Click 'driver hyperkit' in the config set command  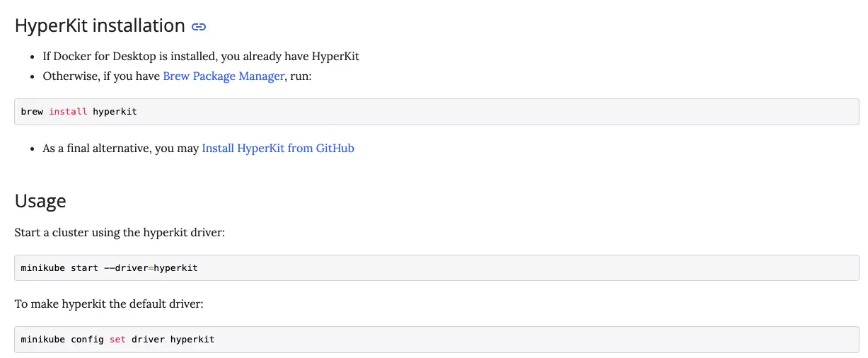pyautogui.click(x=173, y=340)
